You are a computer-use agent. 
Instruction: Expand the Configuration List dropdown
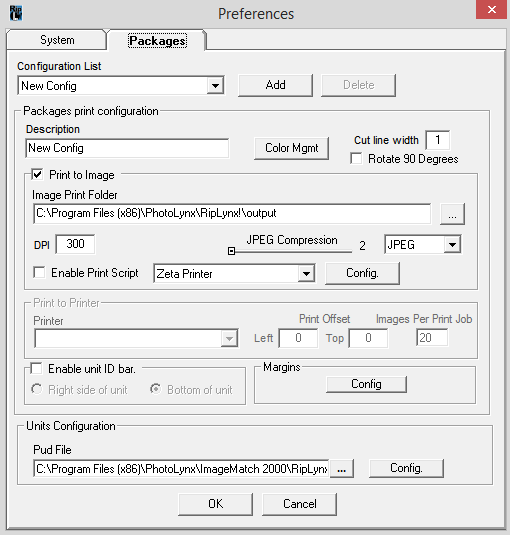(x=215, y=86)
